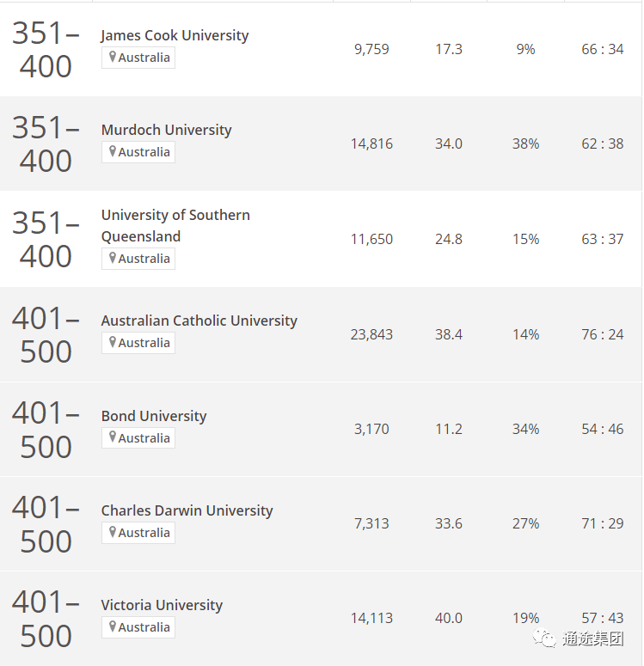Click the 351–400 rank of Murdoch University

click(x=46, y=144)
